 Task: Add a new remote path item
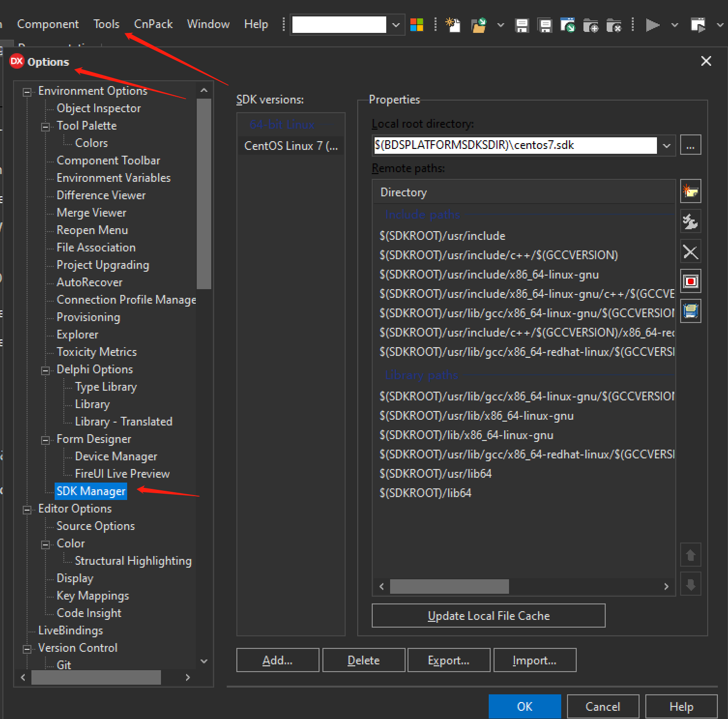pos(690,191)
